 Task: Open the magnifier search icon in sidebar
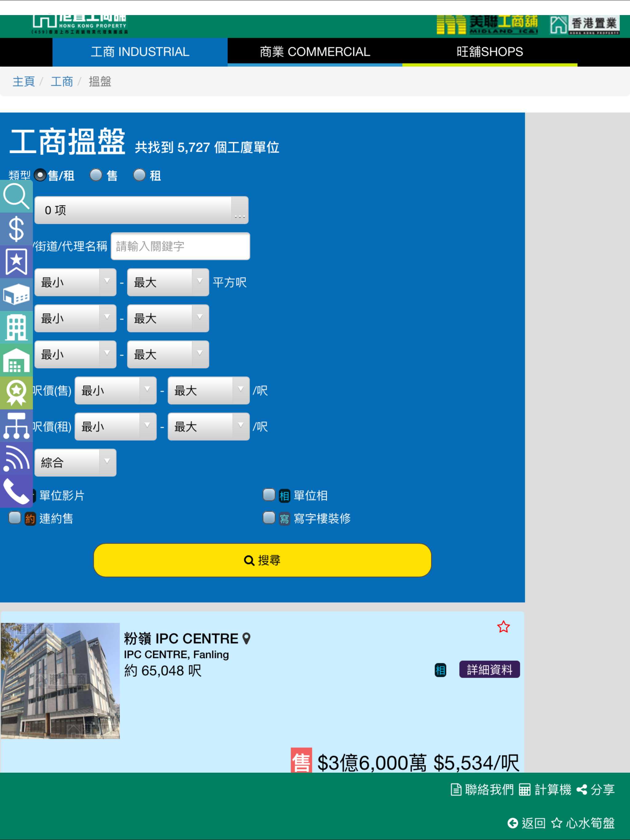click(x=16, y=196)
